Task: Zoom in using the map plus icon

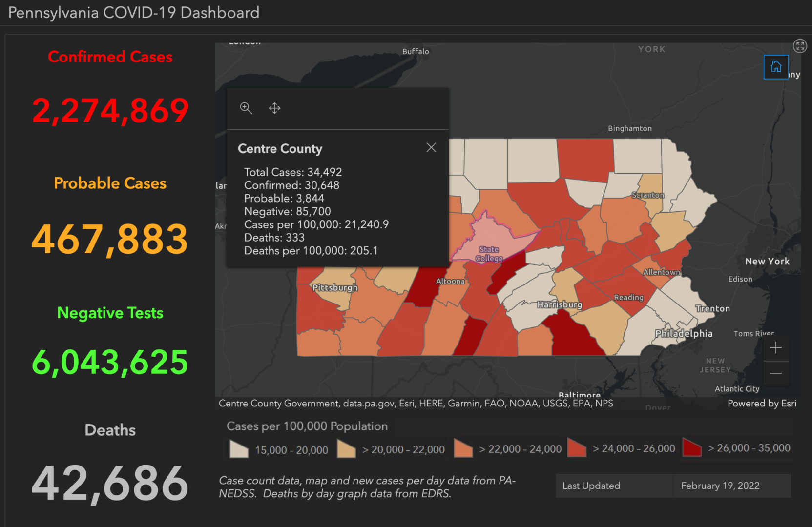Action: (776, 348)
